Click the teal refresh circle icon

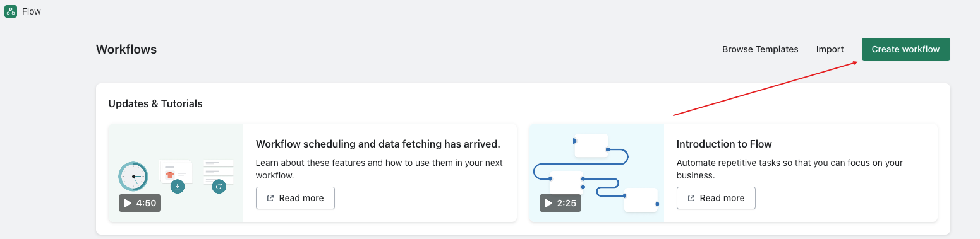(219, 186)
